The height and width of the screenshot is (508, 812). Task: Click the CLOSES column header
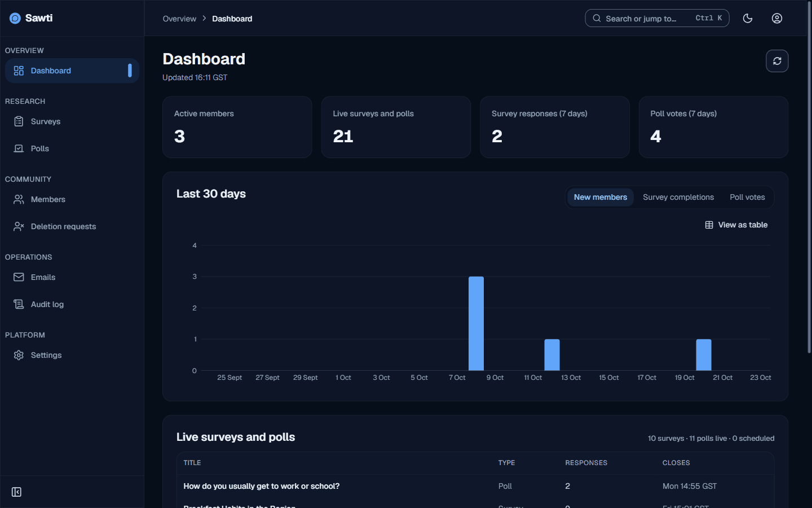[676, 463]
